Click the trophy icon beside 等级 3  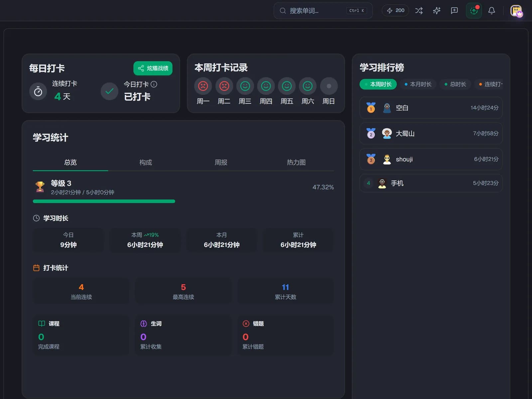40,187
